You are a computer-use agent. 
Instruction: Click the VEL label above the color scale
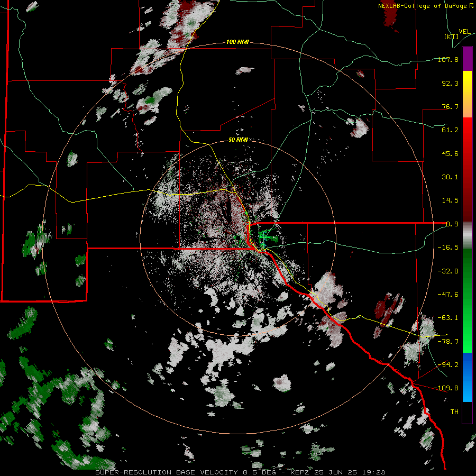pos(464,32)
